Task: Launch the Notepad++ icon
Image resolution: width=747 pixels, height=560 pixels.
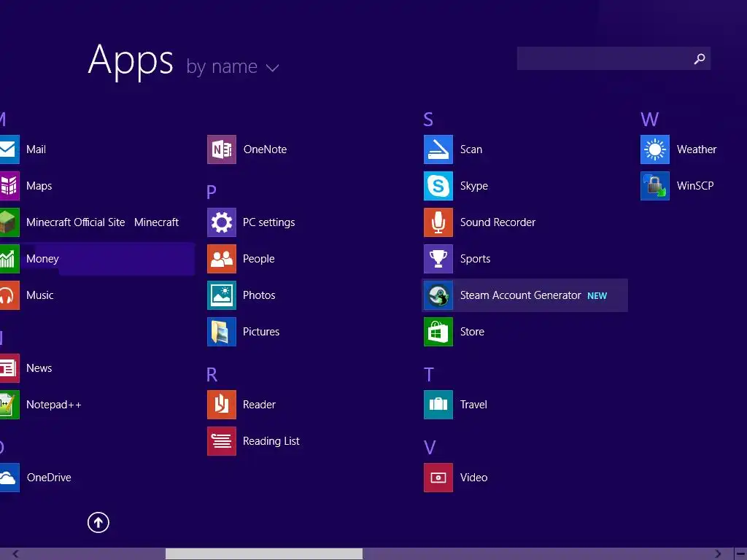Action: [x=9, y=405]
